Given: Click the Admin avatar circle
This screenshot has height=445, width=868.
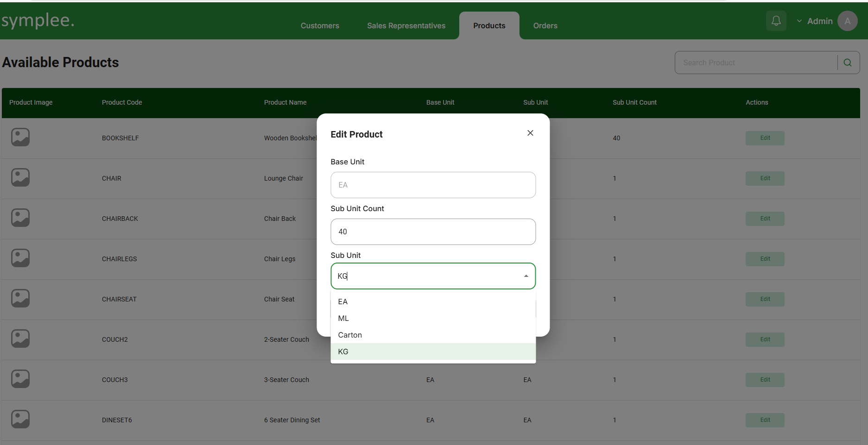Looking at the screenshot, I should 847,21.
